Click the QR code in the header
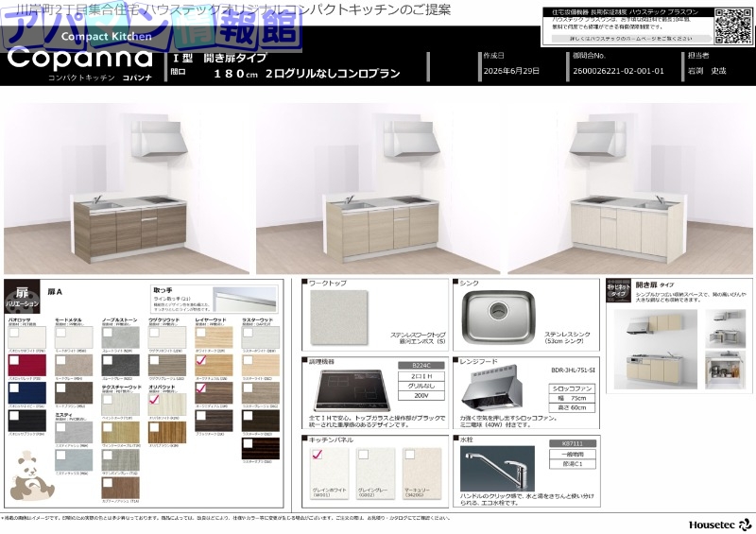The height and width of the screenshot is (534, 756). 732,26
